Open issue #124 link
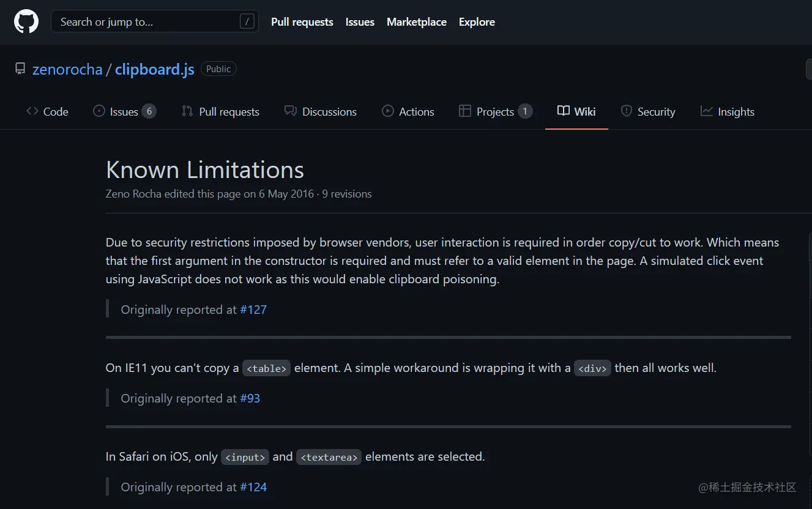This screenshot has width=812, height=509. click(x=253, y=487)
